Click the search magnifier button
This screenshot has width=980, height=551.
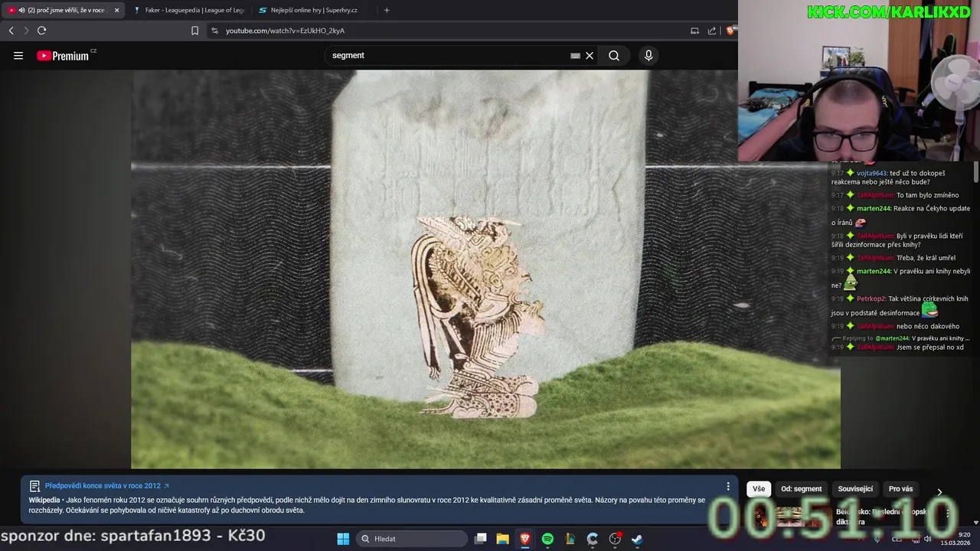pyautogui.click(x=614, y=55)
